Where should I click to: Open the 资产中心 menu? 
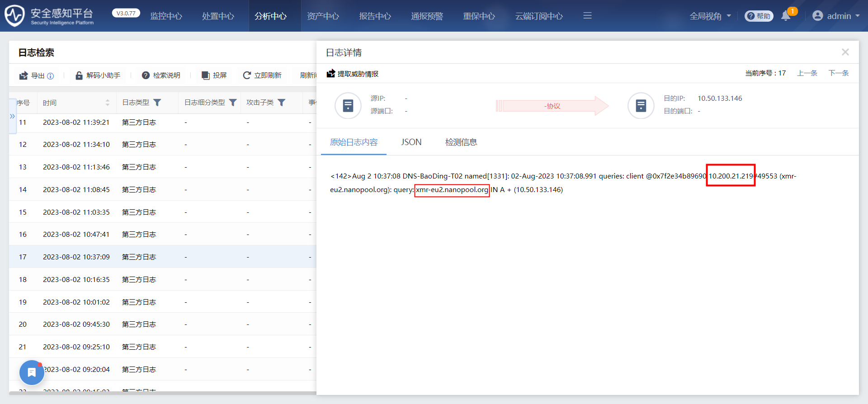[x=323, y=16]
